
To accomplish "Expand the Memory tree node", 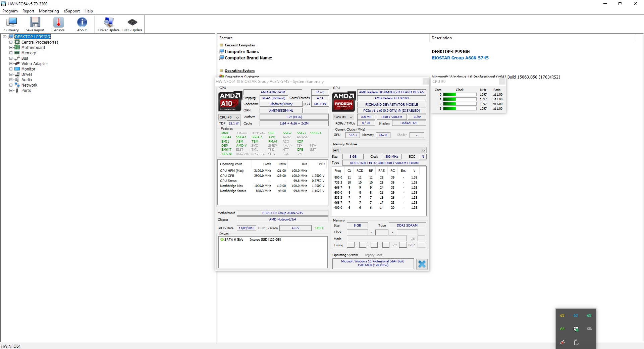I will pos(11,53).
